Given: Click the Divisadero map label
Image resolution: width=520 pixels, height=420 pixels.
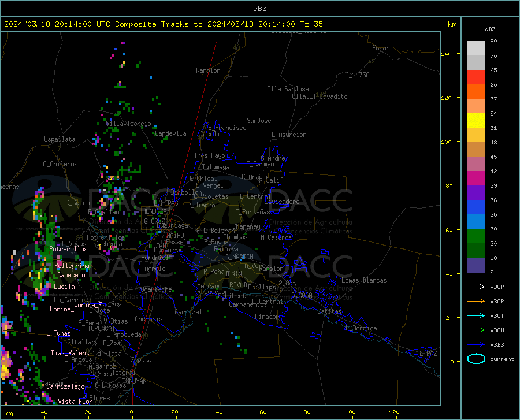Looking at the screenshot, I should [282, 202].
